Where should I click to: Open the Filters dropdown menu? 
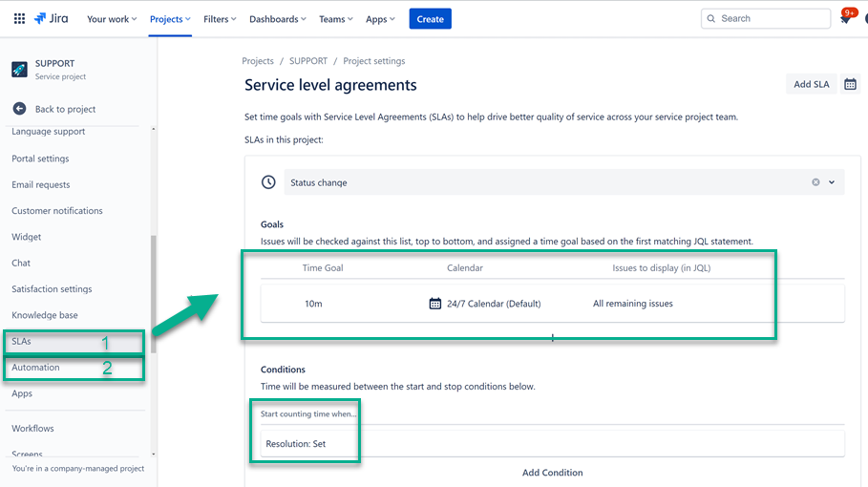click(x=220, y=19)
